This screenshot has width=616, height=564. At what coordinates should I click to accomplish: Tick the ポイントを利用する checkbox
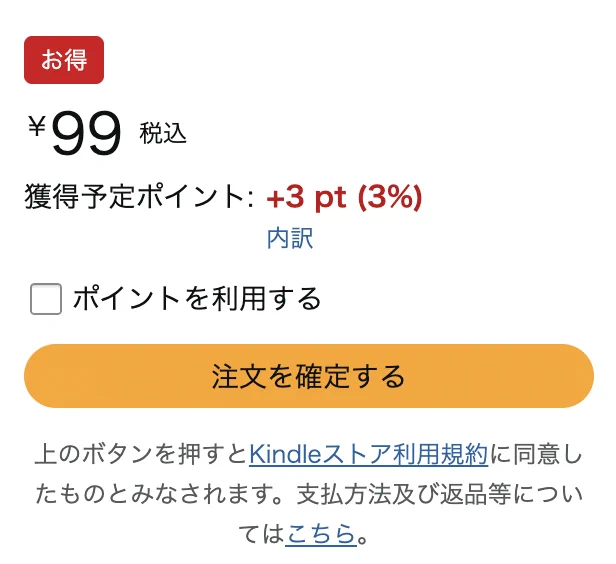pos(46,298)
